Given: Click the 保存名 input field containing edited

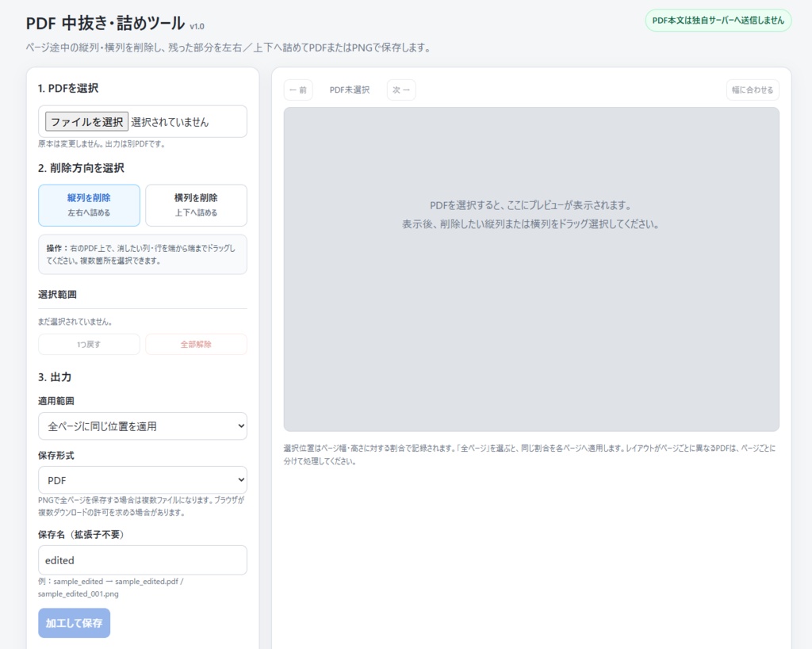Looking at the screenshot, I should [143, 560].
